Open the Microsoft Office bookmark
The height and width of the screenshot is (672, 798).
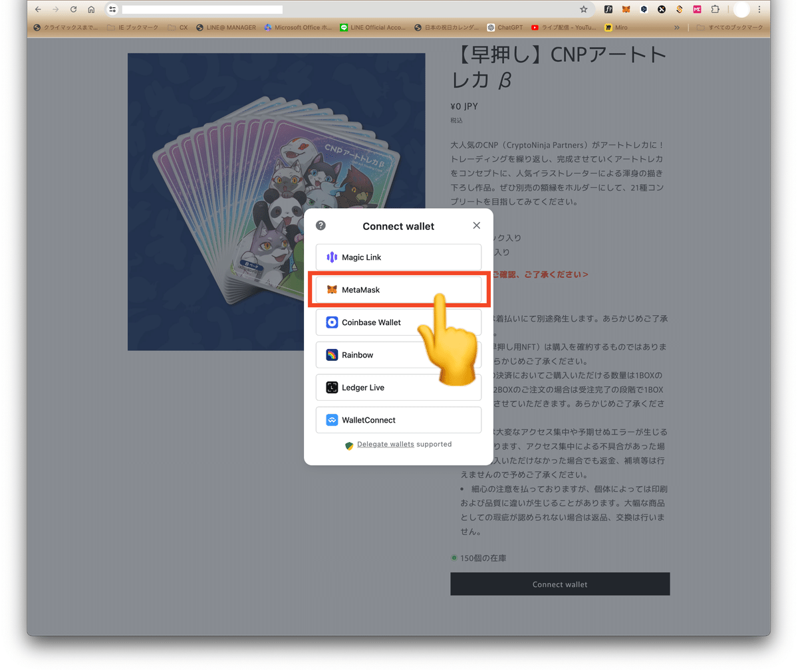point(297,27)
